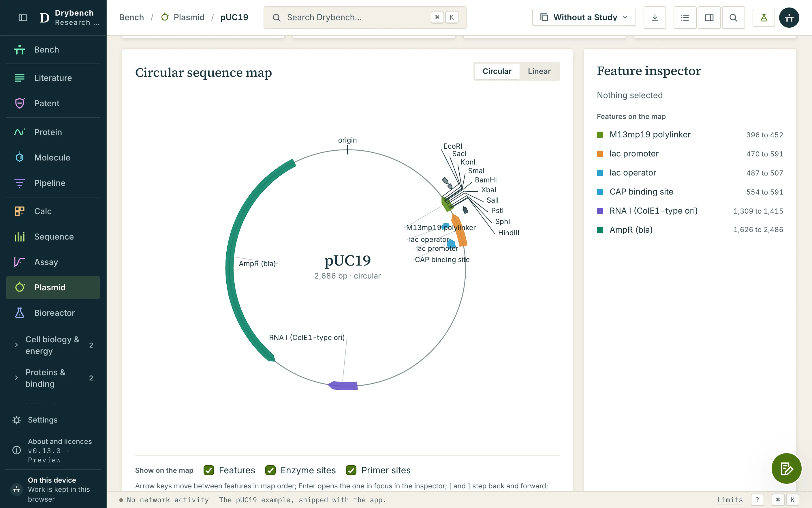Viewport: 812px width, 508px height.
Task: Open the Bioreactor module
Action: 53,313
